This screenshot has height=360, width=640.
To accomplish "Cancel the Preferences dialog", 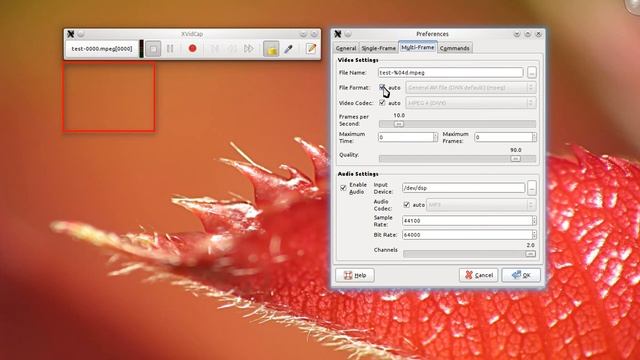I will coord(478,275).
